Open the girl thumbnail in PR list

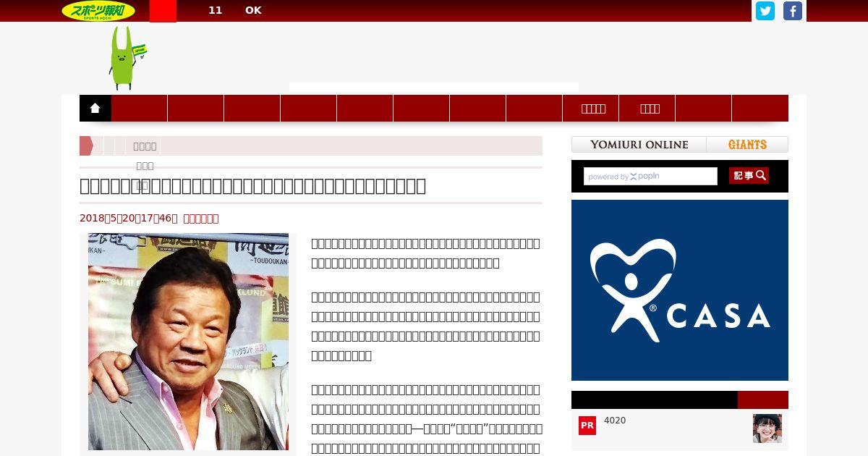pyautogui.click(x=767, y=428)
